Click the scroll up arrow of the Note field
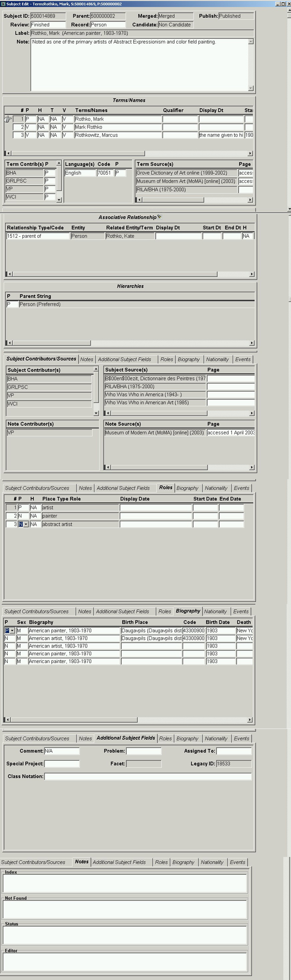 251,42
